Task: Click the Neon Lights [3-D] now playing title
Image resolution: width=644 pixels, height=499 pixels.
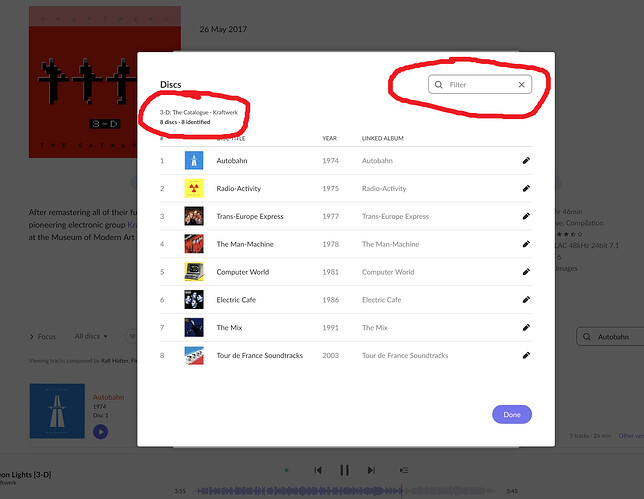Action: click(x=25, y=474)
